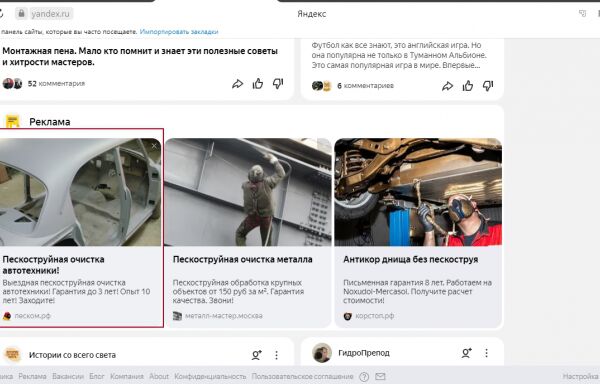Viewport: 600px width, 384px height.
Task: Open Вакансии link in footer
Action: [x=68, y=376]
